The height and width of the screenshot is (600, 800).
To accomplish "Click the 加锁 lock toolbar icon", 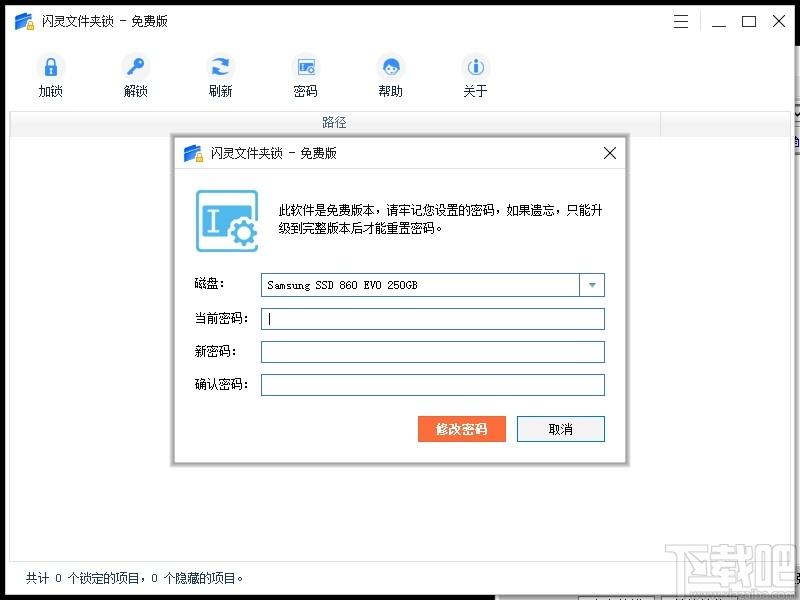I will pos(51,77).
